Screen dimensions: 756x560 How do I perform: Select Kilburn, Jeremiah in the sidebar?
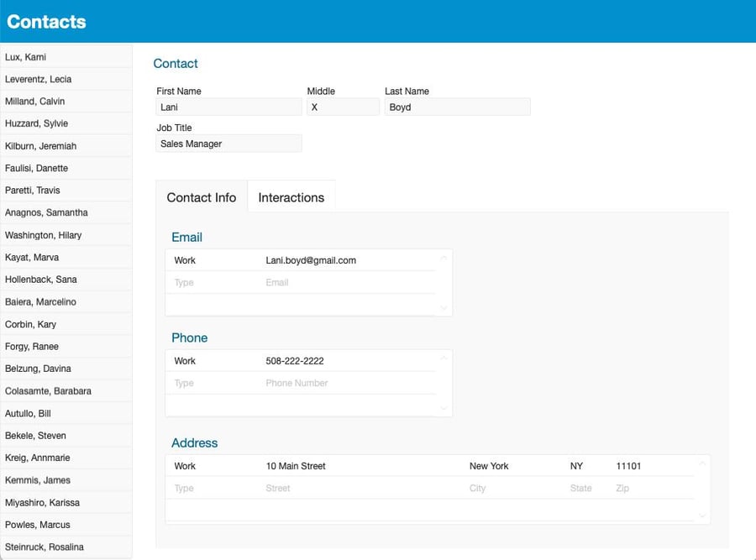pyautogui.click(x=66, y=145)
